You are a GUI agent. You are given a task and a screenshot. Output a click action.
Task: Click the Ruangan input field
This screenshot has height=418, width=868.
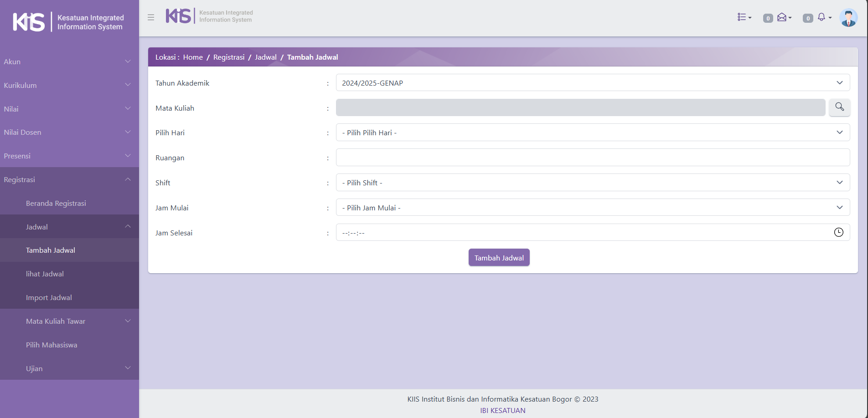593,158
